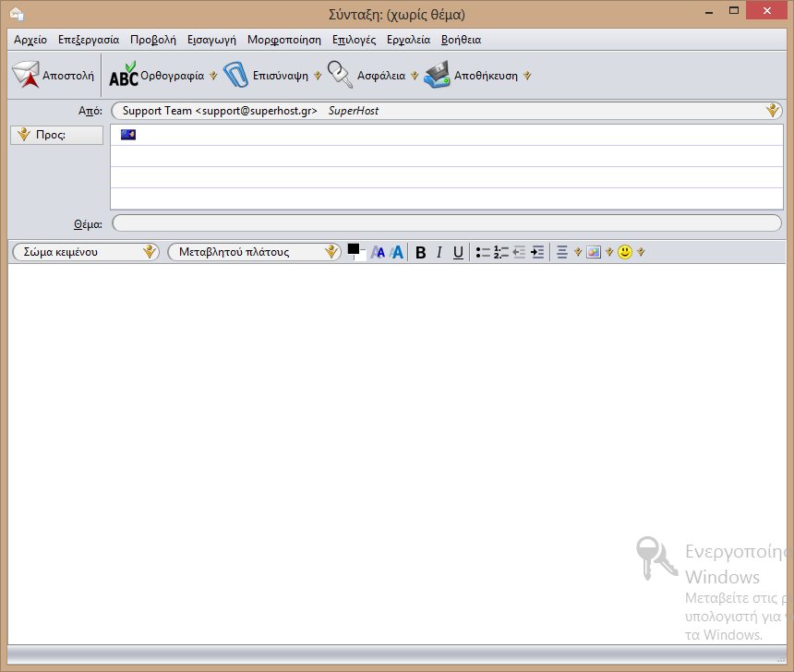Toggle bold formatting
Viewport: 794px width, 672px height.
[420, 252]
